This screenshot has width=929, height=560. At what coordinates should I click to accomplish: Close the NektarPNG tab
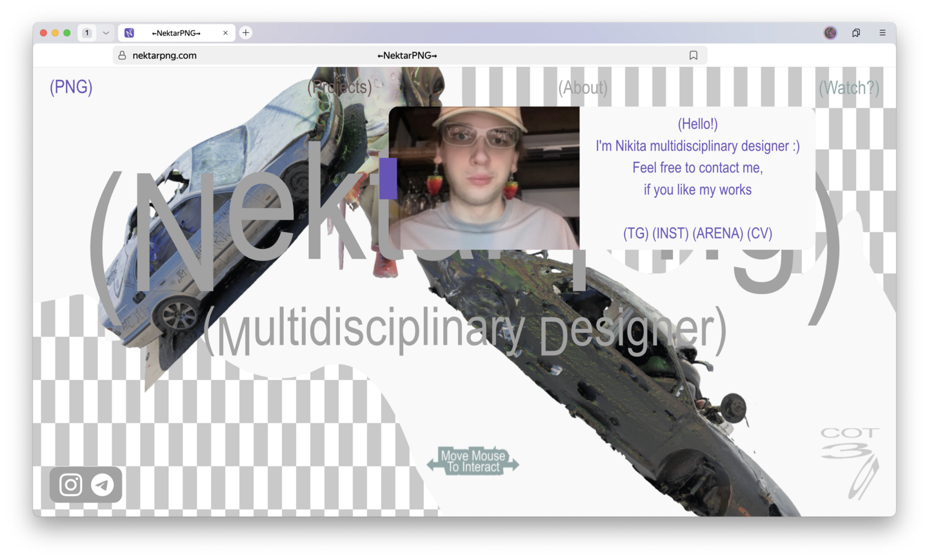click(x=225, y=33)
